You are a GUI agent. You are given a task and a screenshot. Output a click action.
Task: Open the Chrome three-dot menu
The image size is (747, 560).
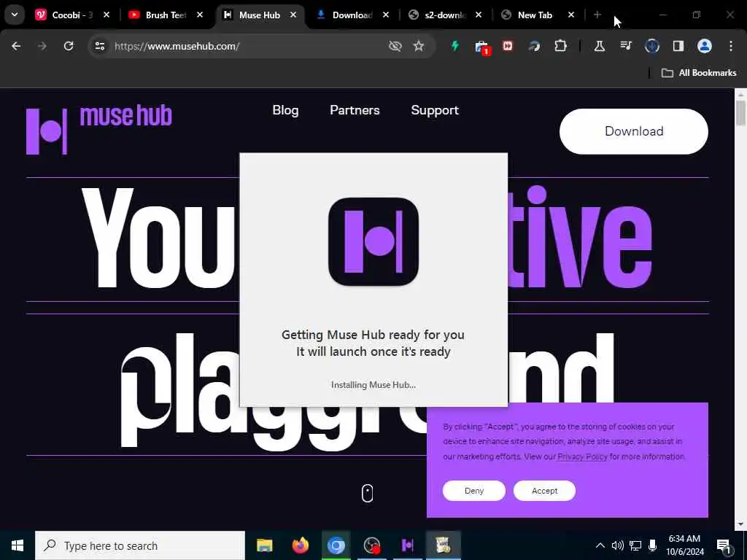(731, 46)
